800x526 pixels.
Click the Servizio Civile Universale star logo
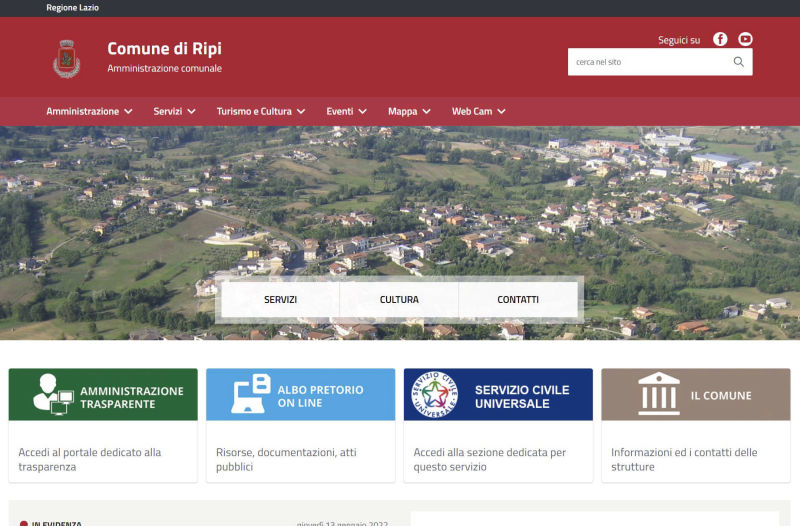(x=434, y=395)
